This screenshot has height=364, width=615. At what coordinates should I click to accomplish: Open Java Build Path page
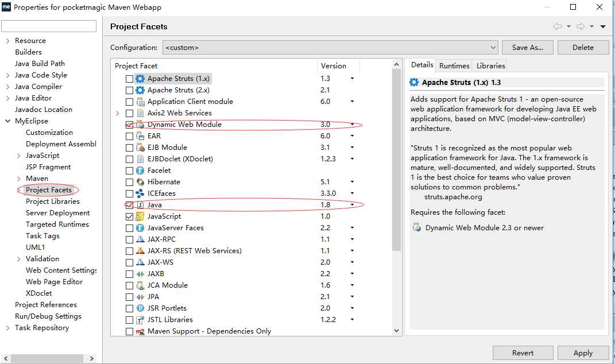point(40,64)
